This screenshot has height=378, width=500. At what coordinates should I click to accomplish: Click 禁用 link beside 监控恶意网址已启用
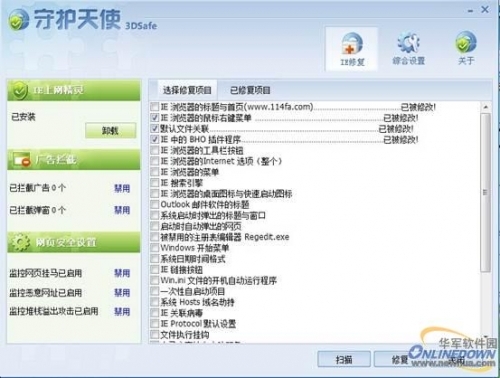122,293
